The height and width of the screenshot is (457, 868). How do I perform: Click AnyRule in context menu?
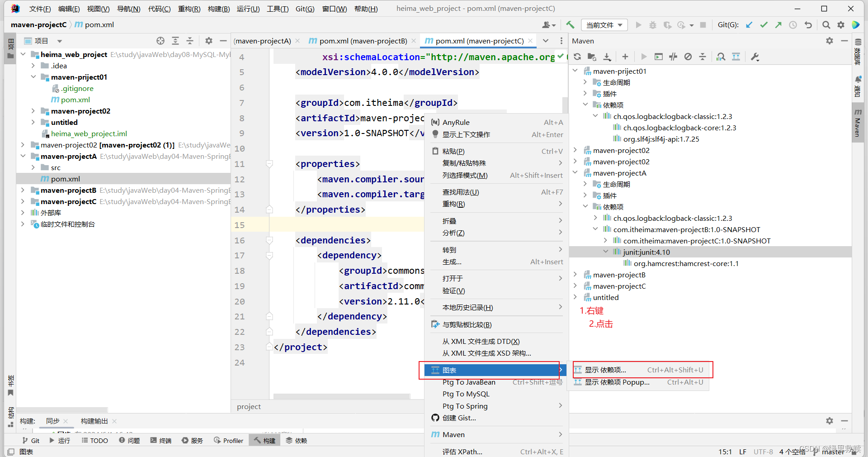click(x=495, y=122)
